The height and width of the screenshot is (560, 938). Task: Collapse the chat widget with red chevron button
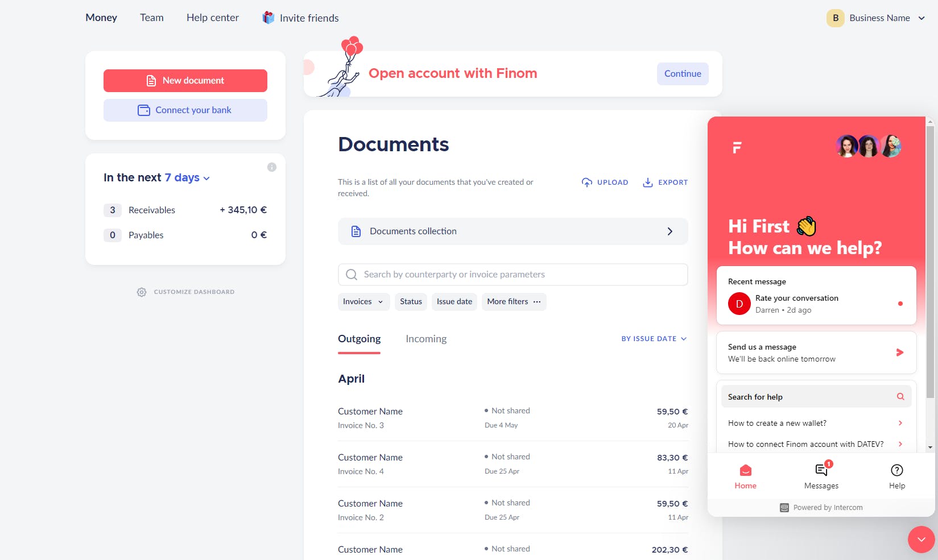tap(922, 540)
